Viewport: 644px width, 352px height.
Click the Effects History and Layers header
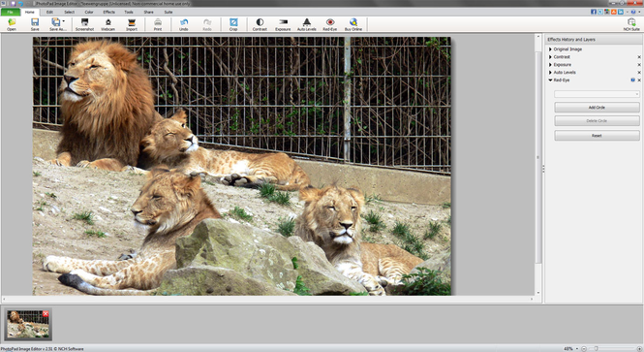pyautogui.click(x=594, y=40)
